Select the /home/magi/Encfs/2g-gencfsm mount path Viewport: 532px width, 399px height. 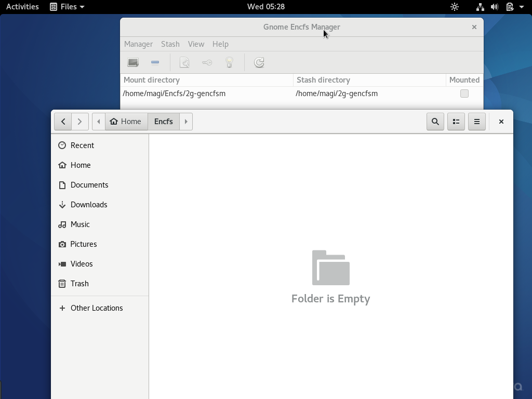tap(174, 94)
